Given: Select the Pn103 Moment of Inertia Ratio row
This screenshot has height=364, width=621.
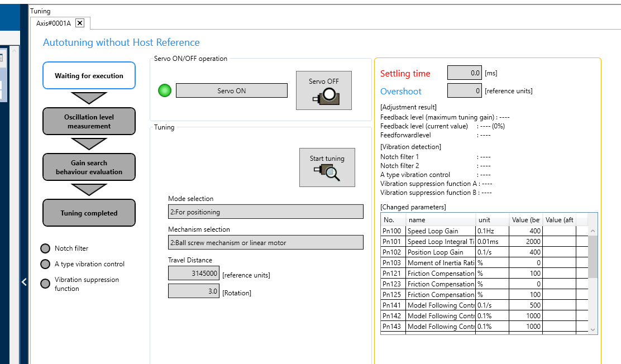Looking at the screenshot, I should pyautogui.click(x=484, y=263).
